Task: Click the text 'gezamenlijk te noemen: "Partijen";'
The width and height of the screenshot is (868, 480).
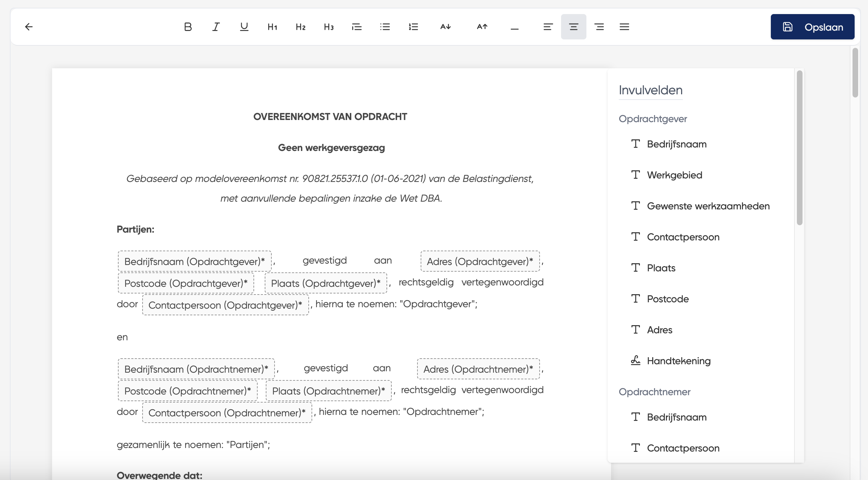Action: point(193,445)
